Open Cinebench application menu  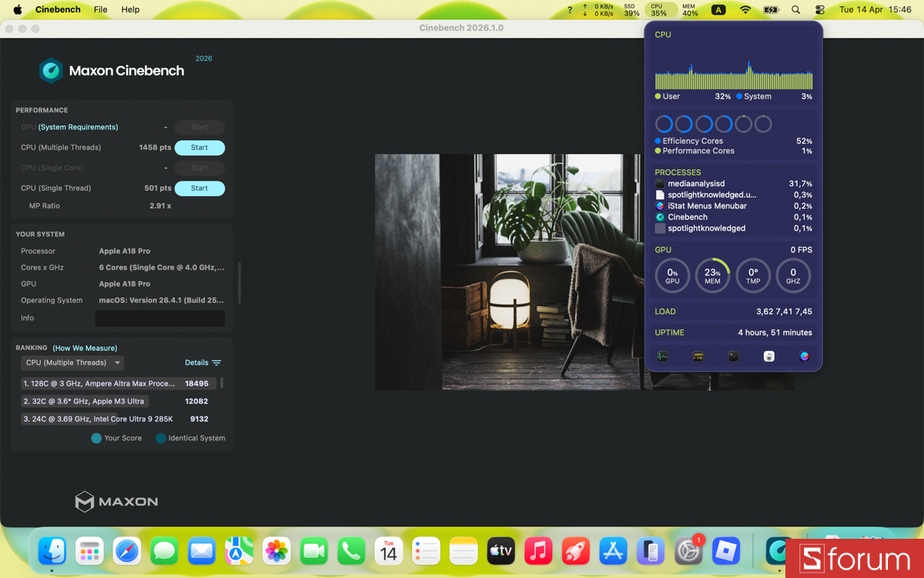58,9
